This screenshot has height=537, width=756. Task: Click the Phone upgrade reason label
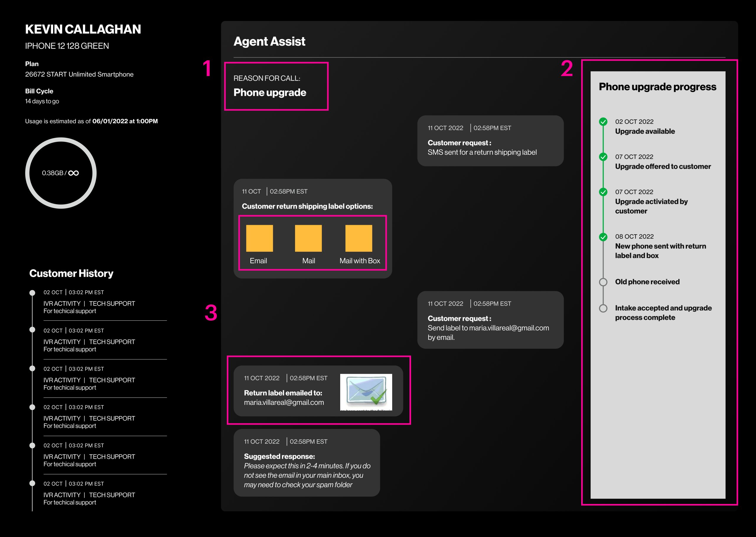point(270,93)
